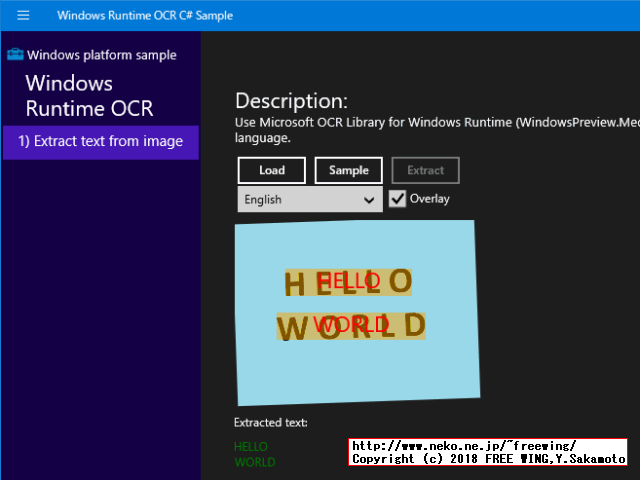Image resolution: width=640 pixels, height=480 pixels.
Task: Click the HELLO WORLD sample image
Action: [358, 313]
